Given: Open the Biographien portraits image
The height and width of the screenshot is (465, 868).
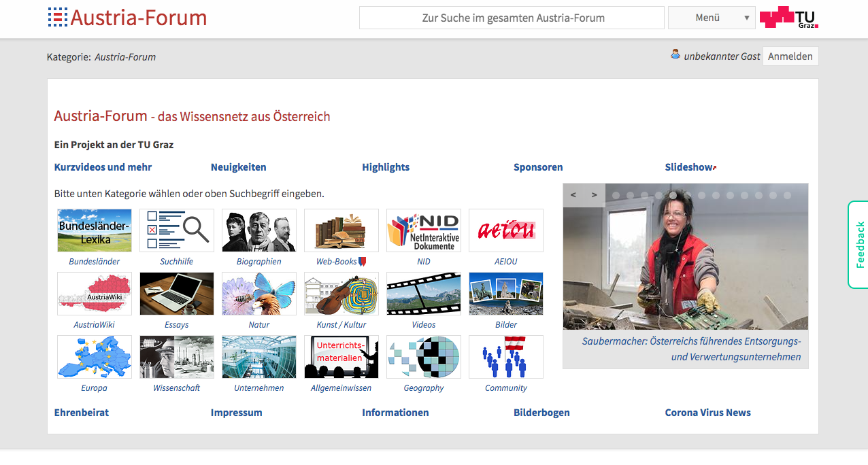Looking at the screenshot, I should (259, 230).
